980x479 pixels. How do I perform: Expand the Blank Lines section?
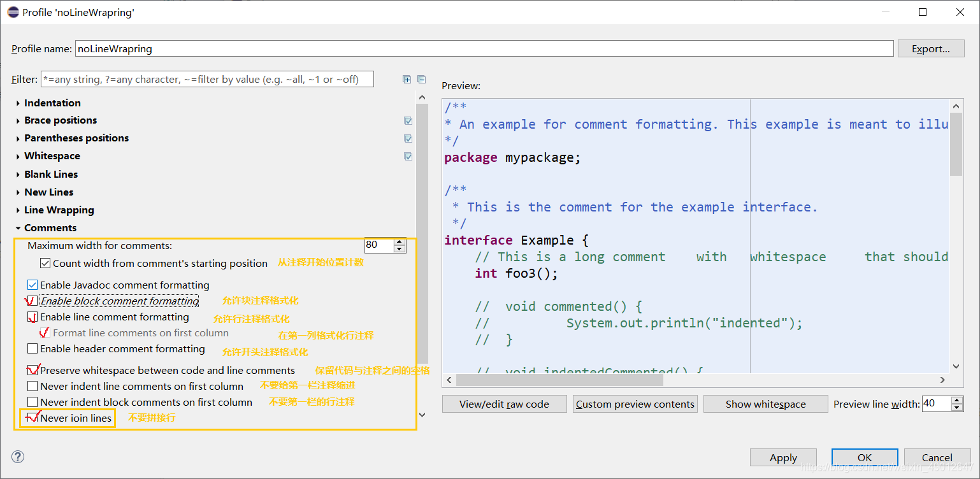click(17, 175)
